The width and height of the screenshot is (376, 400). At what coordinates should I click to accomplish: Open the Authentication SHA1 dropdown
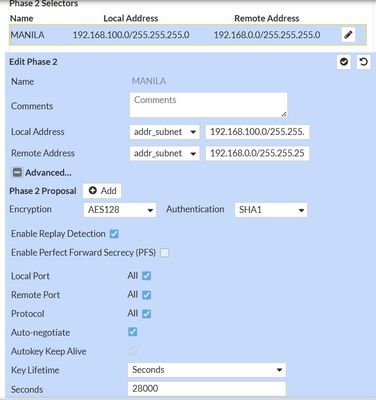[271, 210]
